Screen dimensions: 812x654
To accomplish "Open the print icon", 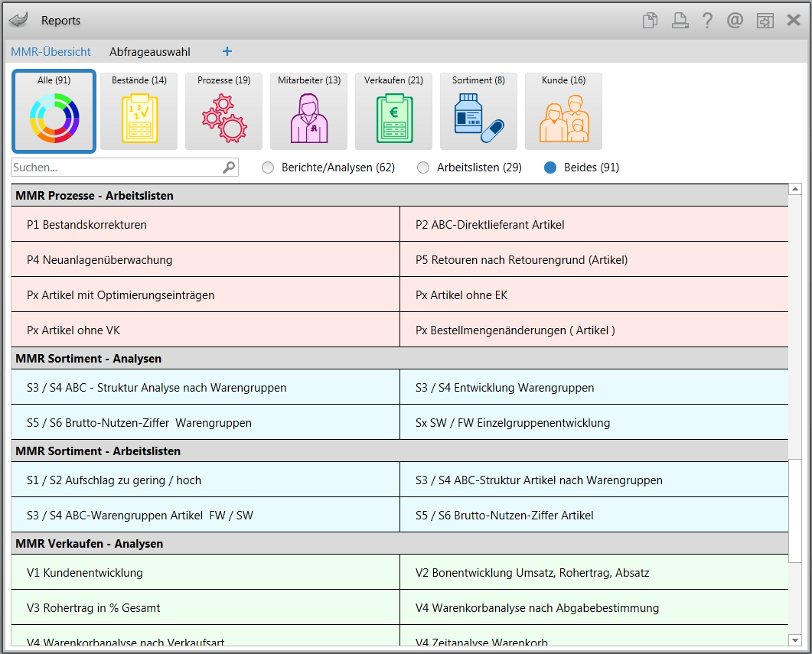I will [680, 20].
